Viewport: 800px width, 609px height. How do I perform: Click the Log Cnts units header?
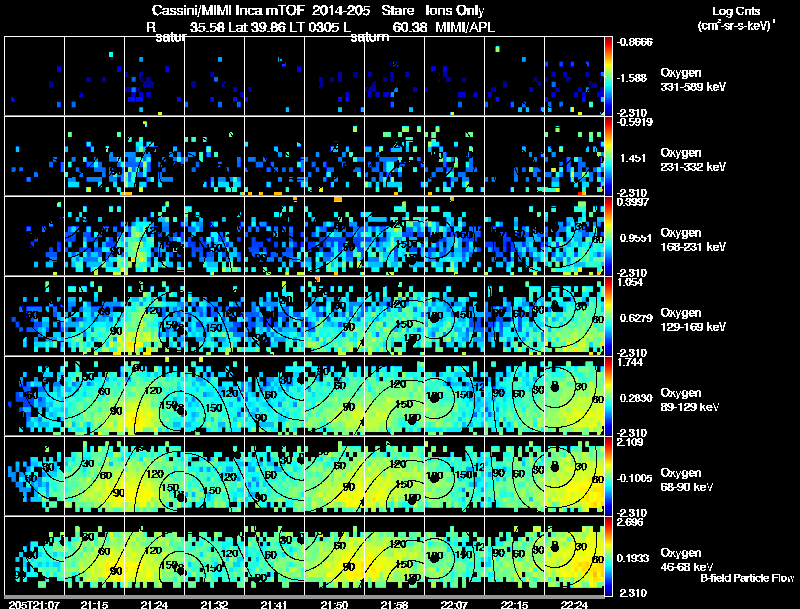736,18
